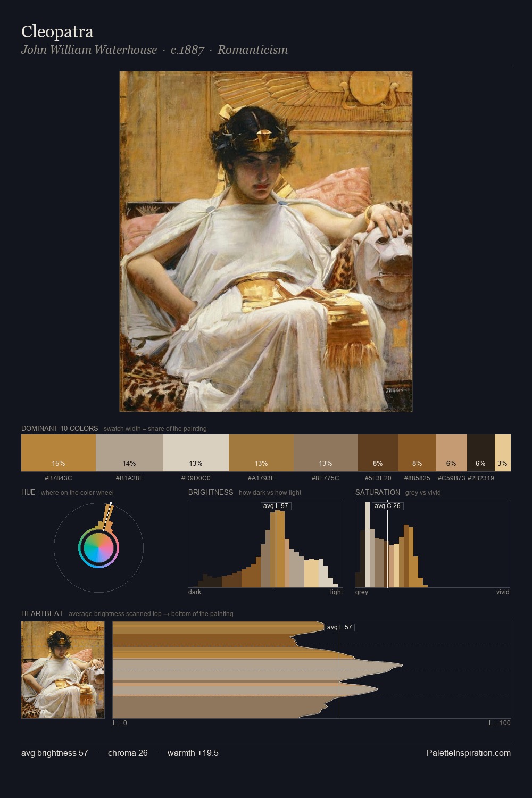Select the #8E775C taupe swatch

pos(326,453)
